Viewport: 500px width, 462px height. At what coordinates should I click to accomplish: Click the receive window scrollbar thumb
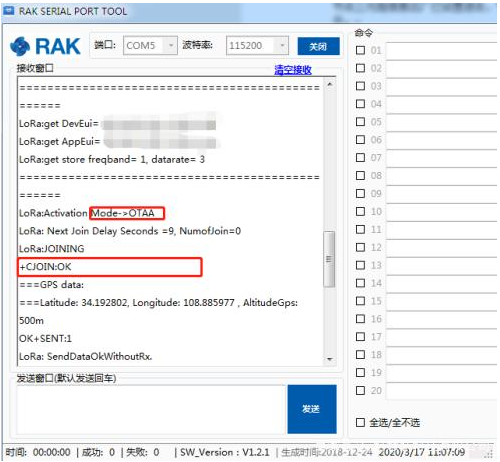[x=329, y=259]
